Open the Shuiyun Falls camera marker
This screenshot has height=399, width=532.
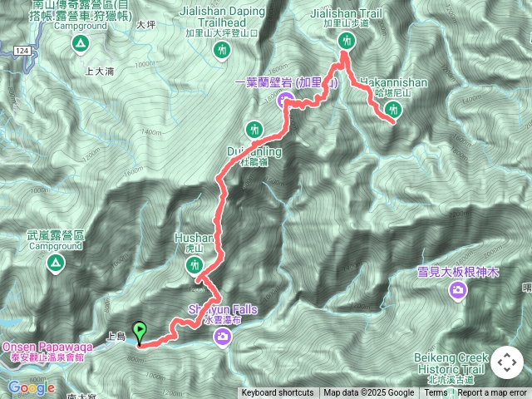click(223, 337)
